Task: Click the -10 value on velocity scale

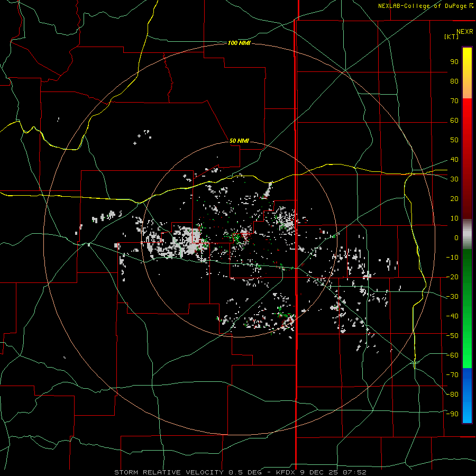Action: click(x=452, y=258)
